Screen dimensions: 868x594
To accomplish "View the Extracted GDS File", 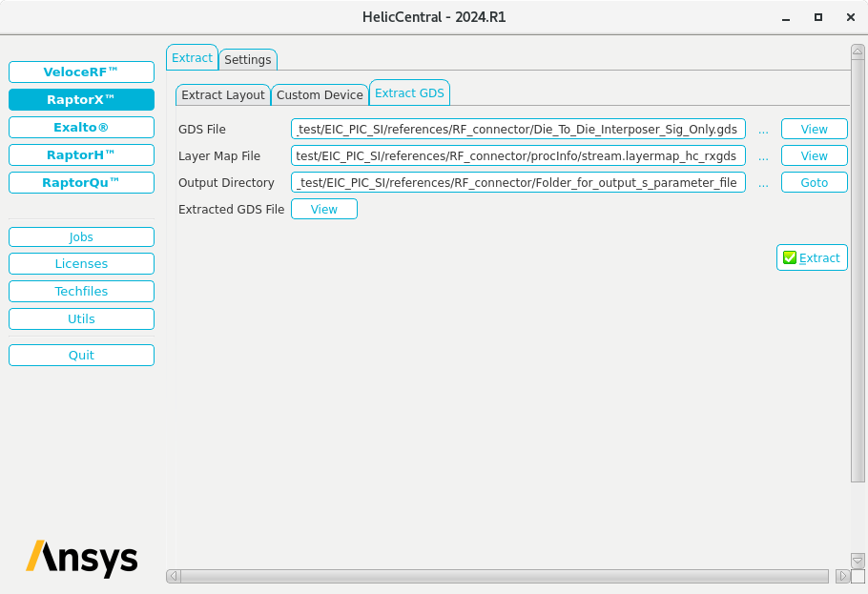I will pos(324,209).
